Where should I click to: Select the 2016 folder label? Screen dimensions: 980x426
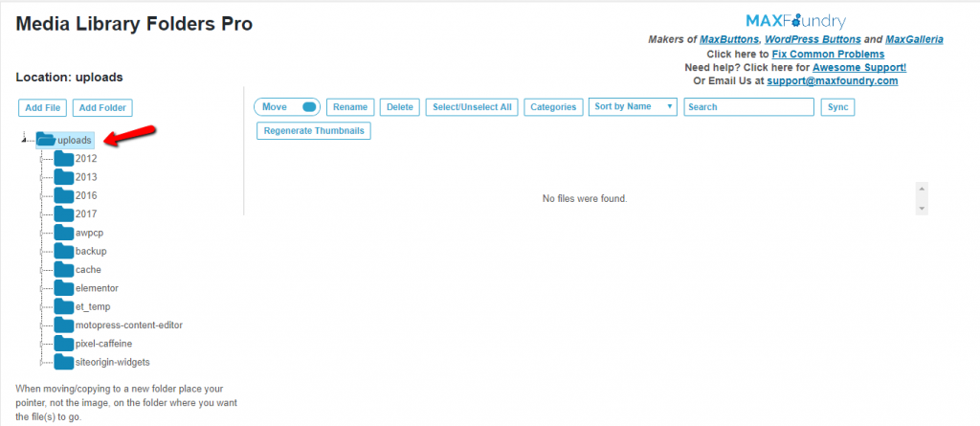tap(86, 196)
